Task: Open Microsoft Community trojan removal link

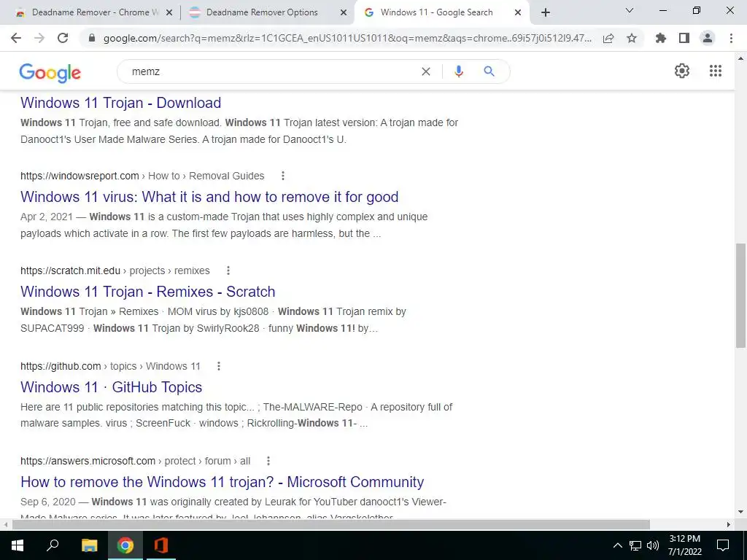Action: (222, 482)
